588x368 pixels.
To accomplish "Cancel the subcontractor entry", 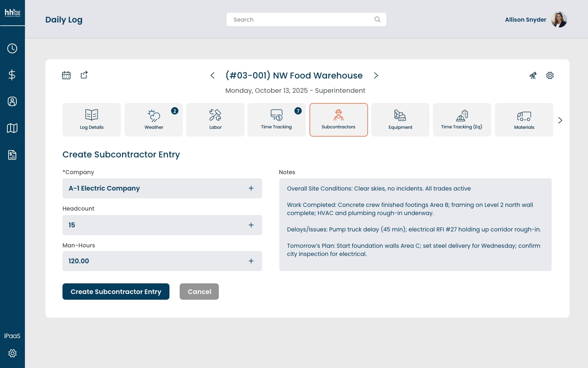I will (x=199, y=292).
